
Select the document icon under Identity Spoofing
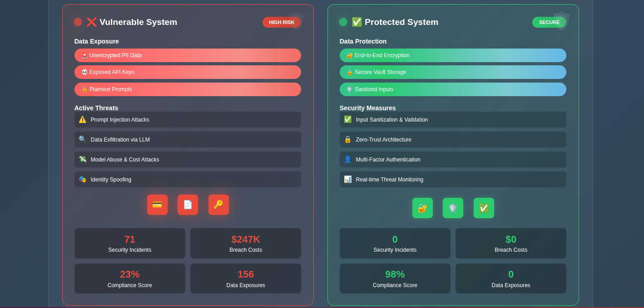(x=188, y=205)
